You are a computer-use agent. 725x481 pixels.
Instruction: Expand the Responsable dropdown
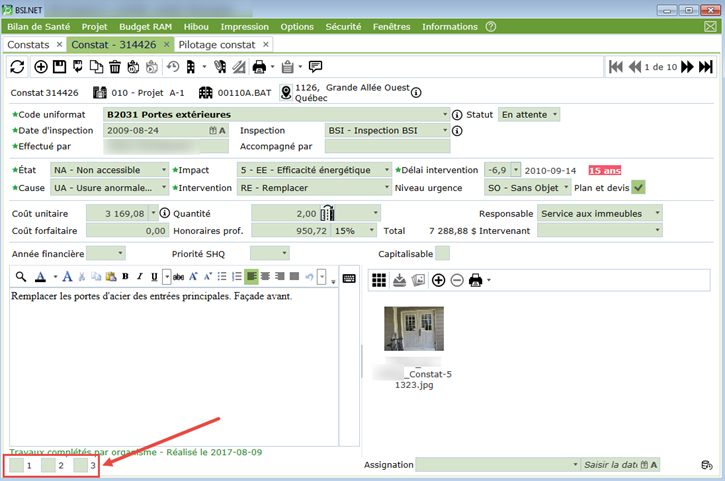[x=599, y=213]
